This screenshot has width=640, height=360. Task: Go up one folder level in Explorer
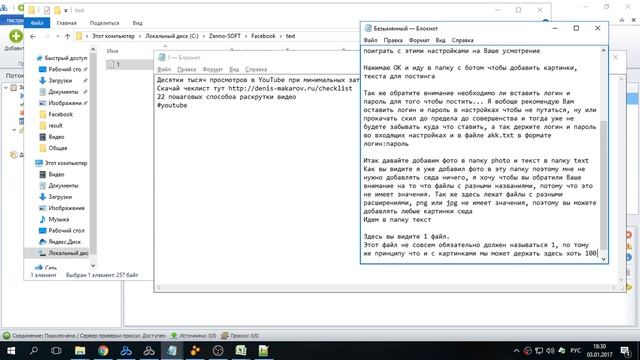coord(67,36)
